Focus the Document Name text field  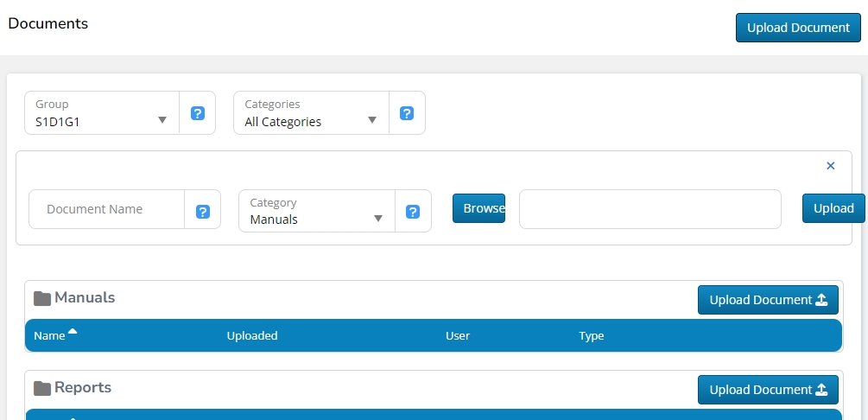pyautogui.click(x=107, y=209)
